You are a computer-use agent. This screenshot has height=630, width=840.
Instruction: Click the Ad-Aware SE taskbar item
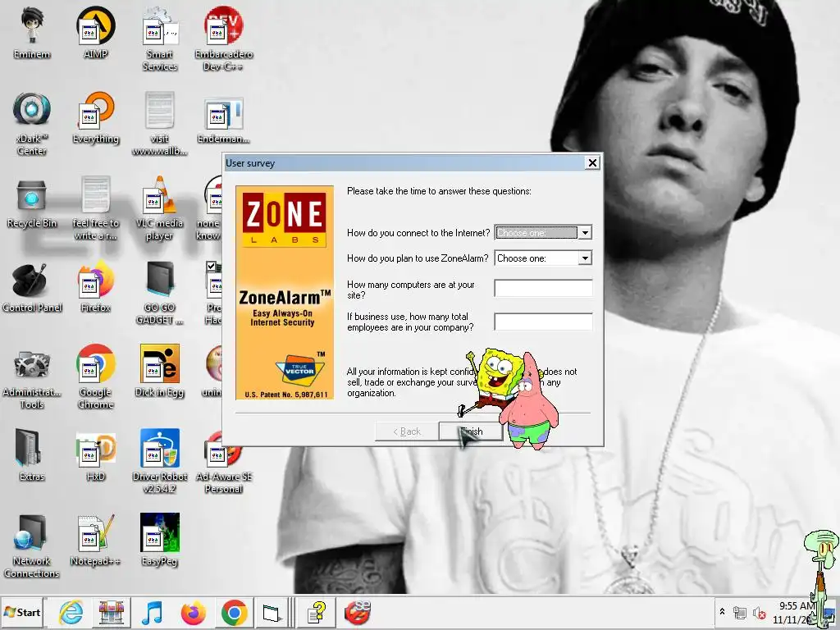(x=358, y=612)
